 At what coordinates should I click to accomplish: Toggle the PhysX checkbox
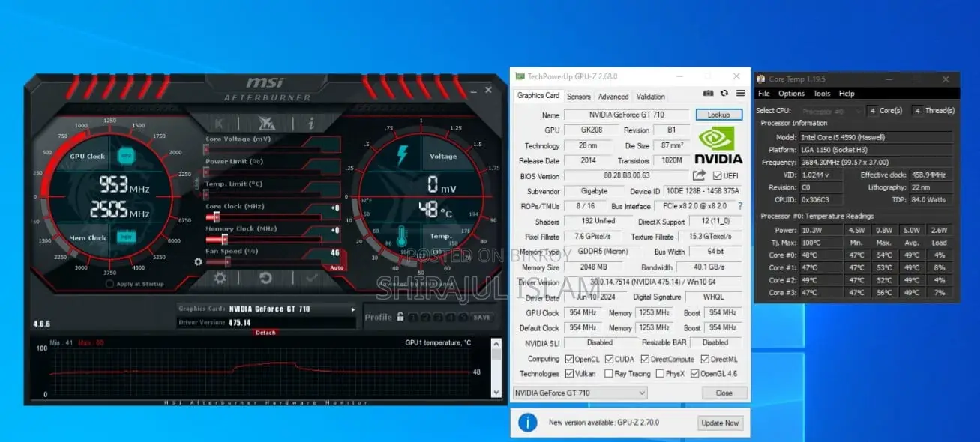pos(659,373)
